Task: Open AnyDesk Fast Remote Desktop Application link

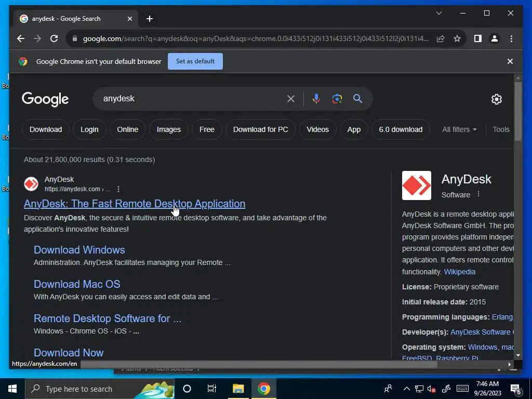Action: point(135,204)
